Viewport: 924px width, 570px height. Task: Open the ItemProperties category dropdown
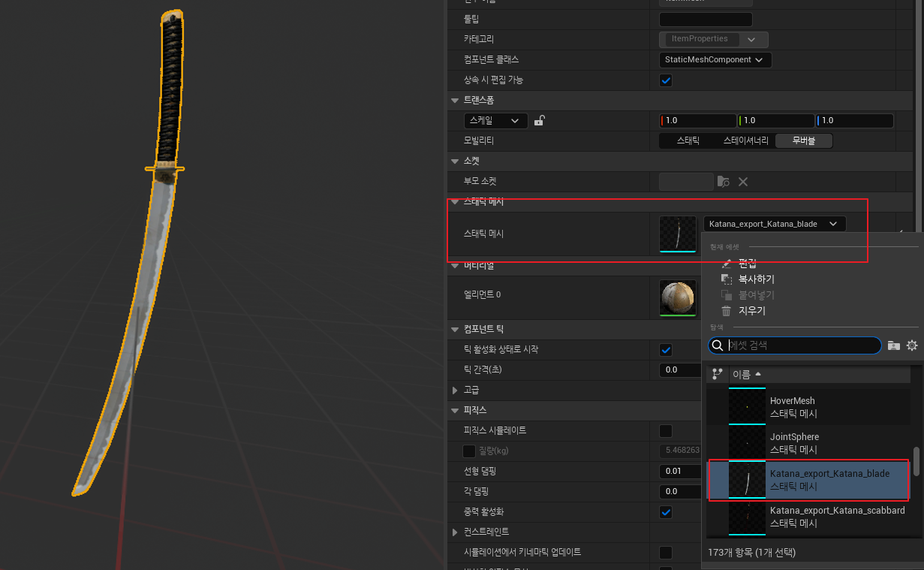pos(714,39)
